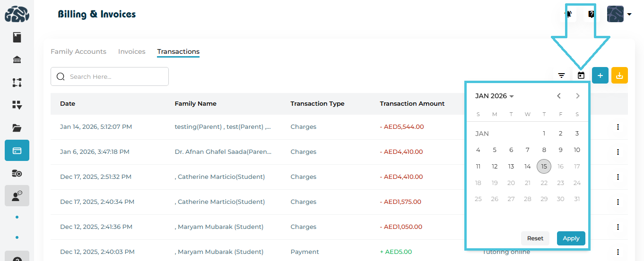
Task: Open the help question icon in header
Action: point(591,14)
